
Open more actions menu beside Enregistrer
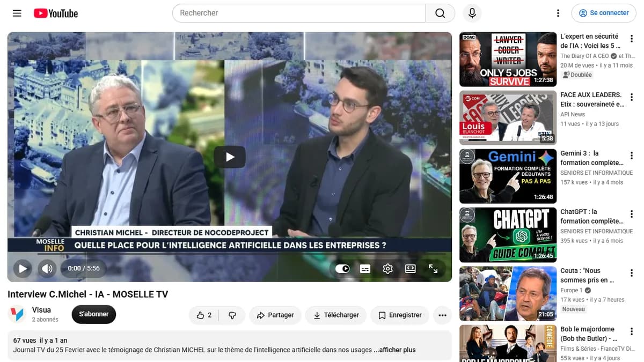tap(442, 315)
